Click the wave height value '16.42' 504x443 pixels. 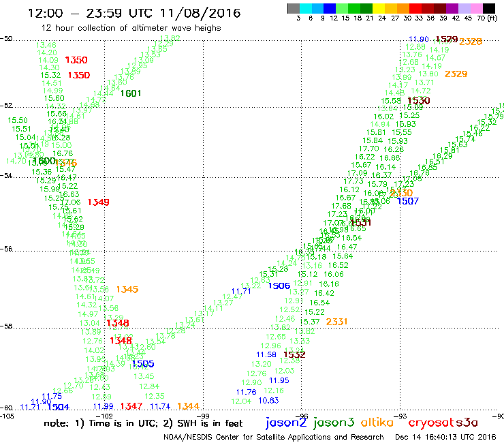tap(324, 293)
